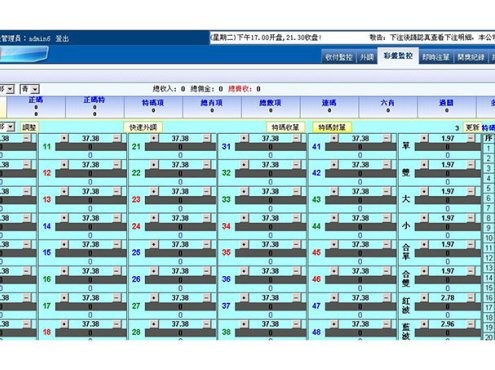The height and width of the screenshot is (370, 495).
Task: Open the dropdown left of the 香 dropdown
Action: 7,89
